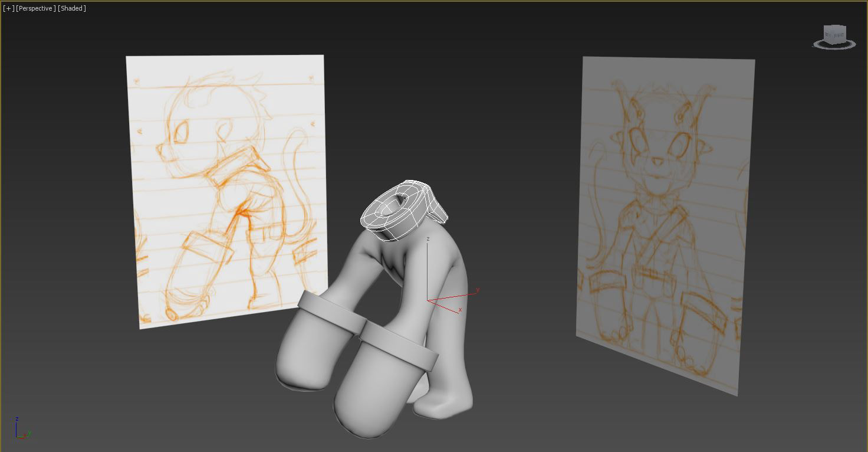Click the red X axis gizmo handle
868x452 pixels.
click(x=444, y=307)
